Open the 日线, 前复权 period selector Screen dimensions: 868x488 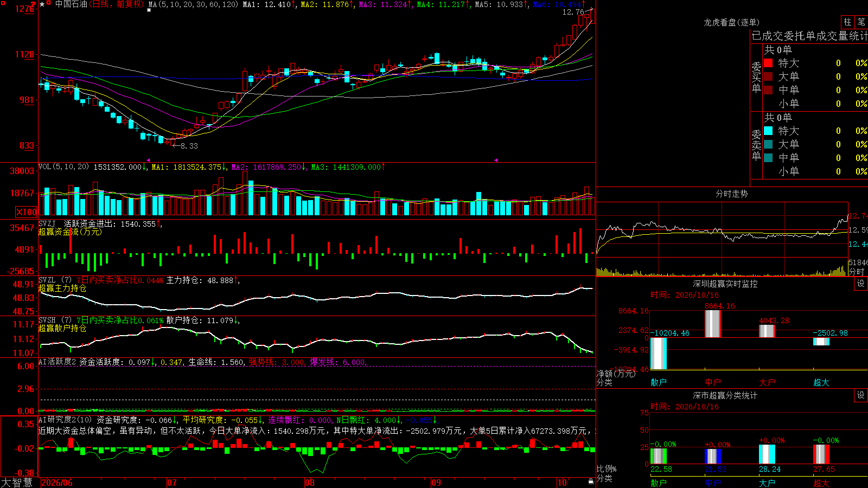pyautogui.click(x=117, y=4)
